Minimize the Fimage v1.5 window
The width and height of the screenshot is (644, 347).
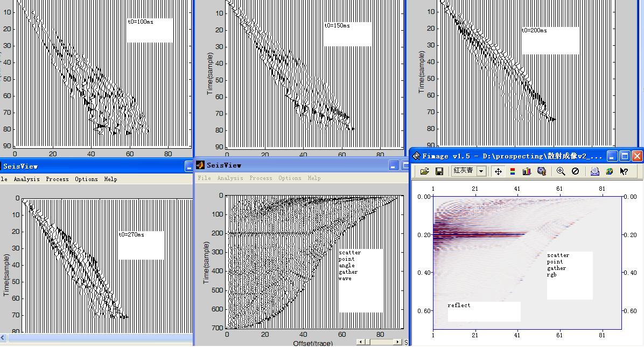612,156
